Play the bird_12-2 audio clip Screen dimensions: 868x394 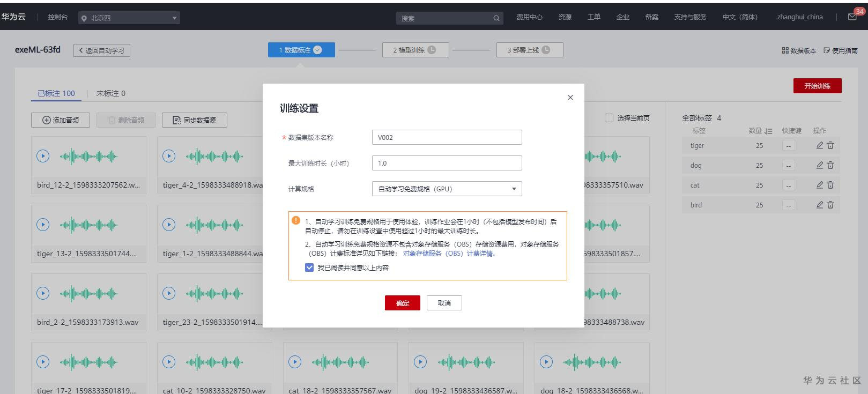pyautogui.click(x=43, y=156)
